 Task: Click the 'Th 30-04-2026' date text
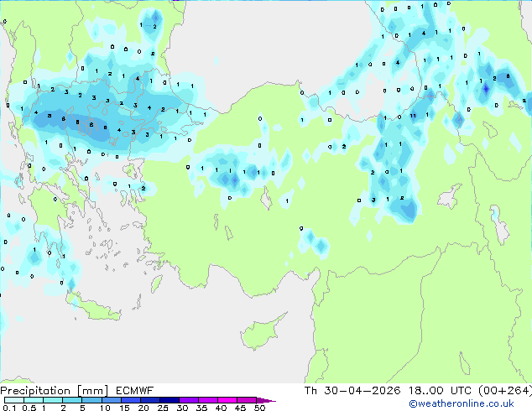352,391
